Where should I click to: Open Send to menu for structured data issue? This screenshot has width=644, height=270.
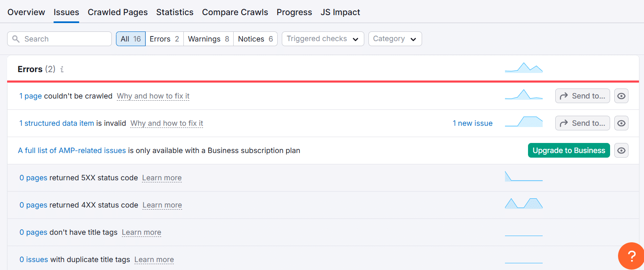tap(582, 123)
